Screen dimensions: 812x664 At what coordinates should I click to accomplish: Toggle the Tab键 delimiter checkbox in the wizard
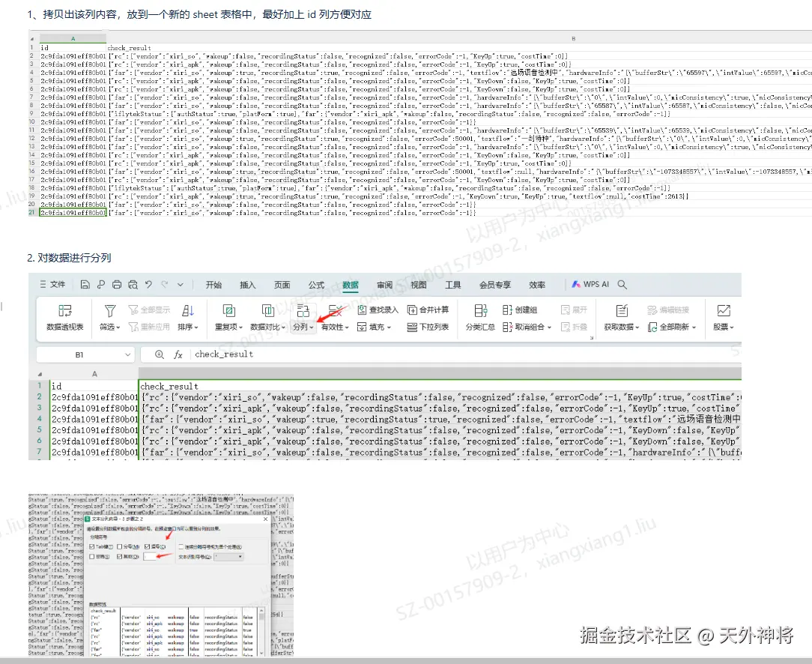(x=91, y=546)
